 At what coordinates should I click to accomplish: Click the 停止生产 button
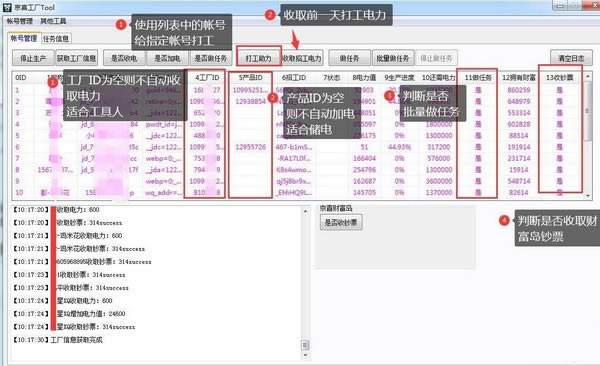coord(33,58)
